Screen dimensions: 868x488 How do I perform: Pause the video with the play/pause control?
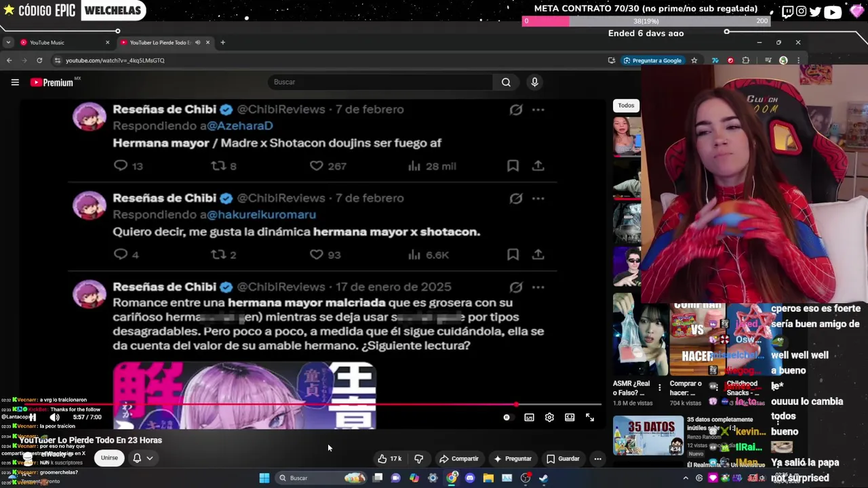click(x=32, y=418)
